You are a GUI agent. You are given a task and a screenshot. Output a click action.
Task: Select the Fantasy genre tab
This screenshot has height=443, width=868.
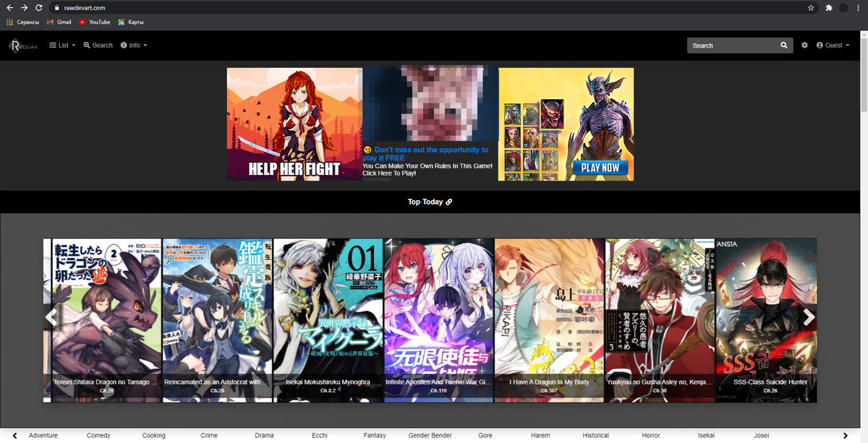click(x=375, y=436)
